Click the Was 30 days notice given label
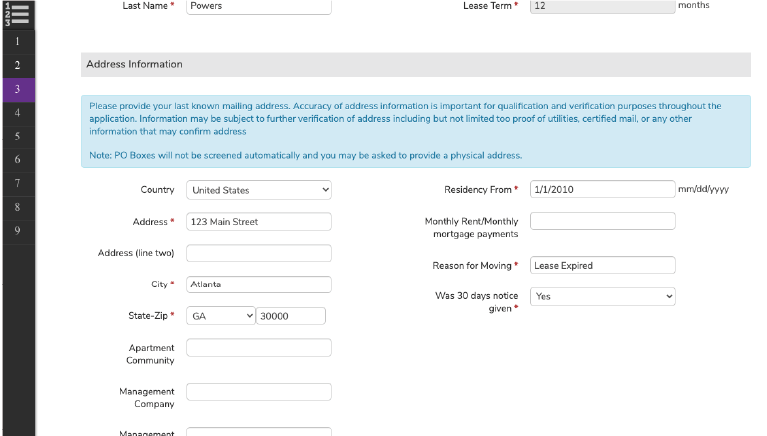 (476, 302)
